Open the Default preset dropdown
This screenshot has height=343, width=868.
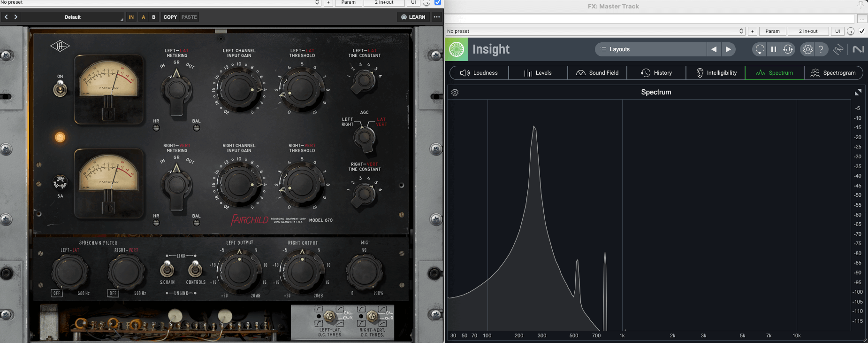[x=73, y=17]
